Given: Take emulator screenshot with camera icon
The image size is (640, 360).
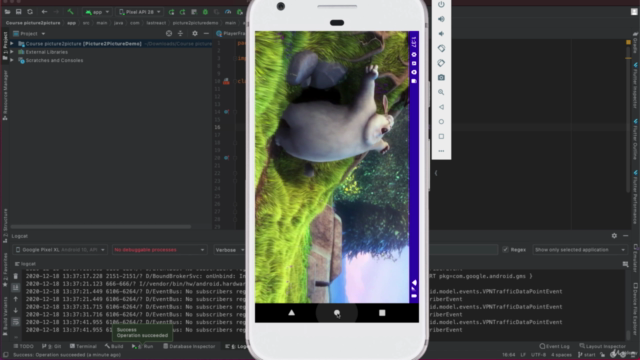Looking at the screenshot, I should click(441, 78).
